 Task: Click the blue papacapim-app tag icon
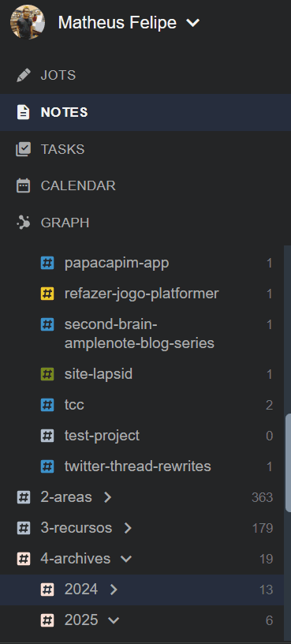[47, 263]
